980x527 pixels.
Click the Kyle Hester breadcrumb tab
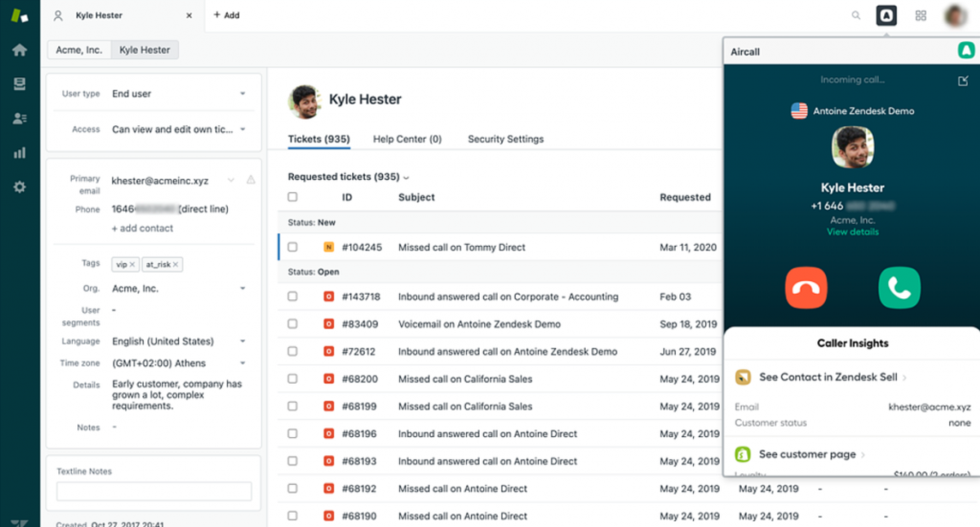pos(145,50)
